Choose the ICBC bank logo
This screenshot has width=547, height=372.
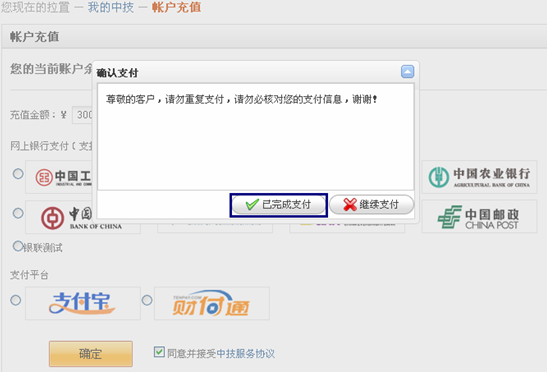[59, 177]
